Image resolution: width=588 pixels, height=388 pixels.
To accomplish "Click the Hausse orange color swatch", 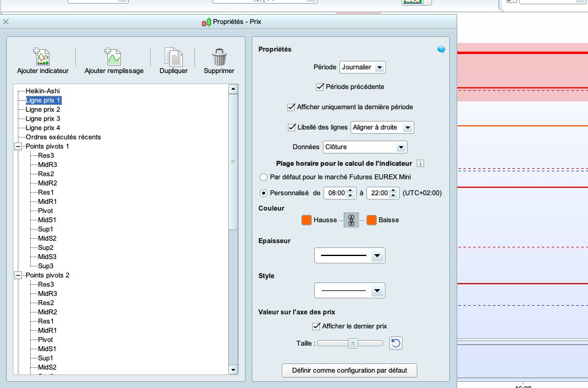I will tap(306, 220).
